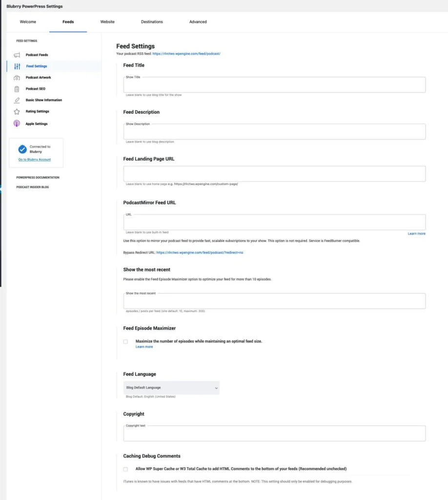Open Podcast Insider Blog link

tap(33, 187)
